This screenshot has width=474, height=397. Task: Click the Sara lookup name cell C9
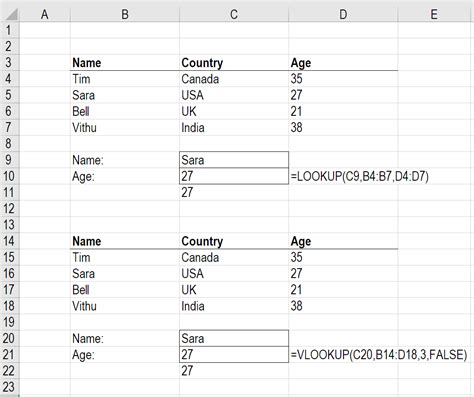(234, 160)
